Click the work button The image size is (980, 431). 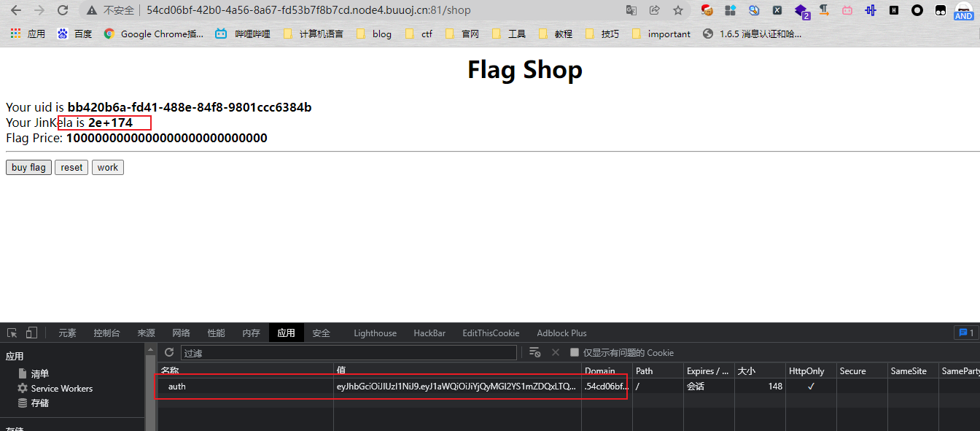pyautogui.click(x=107, y=168)
